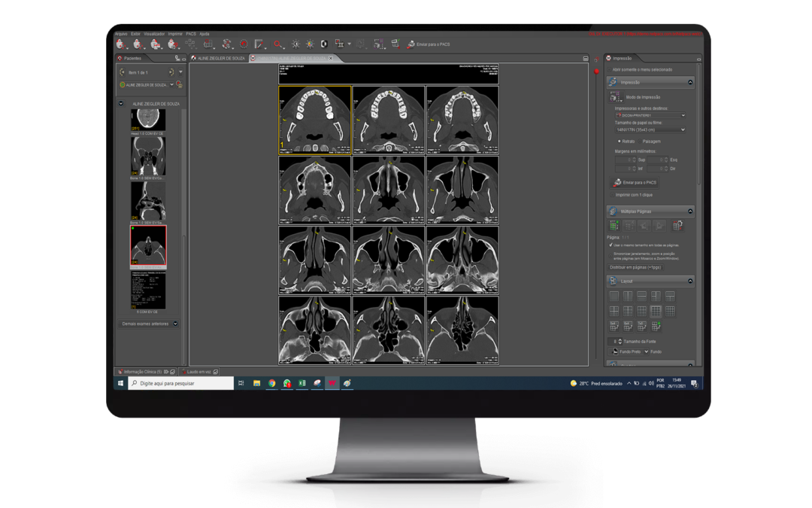Click the Modo de Impressão icon

tap(616, 97)
